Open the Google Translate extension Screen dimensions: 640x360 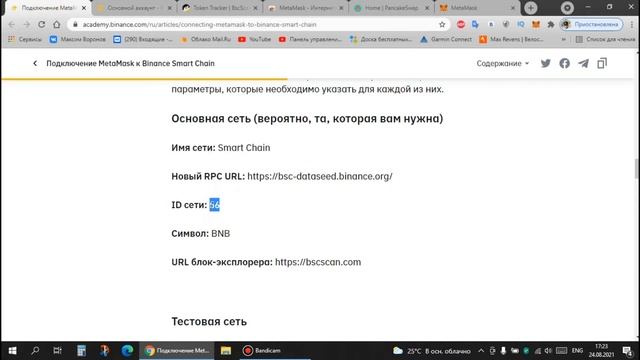pyautogui.click(x=476, y=24)
